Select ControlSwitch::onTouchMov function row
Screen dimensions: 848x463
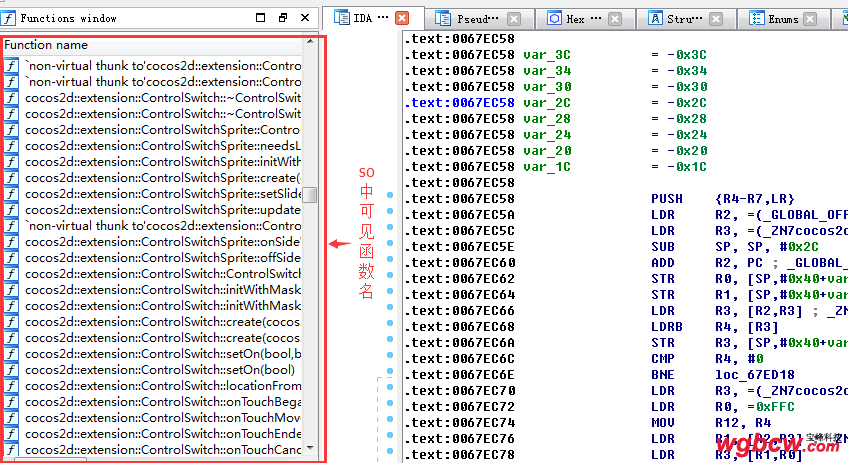coord(152,418)
